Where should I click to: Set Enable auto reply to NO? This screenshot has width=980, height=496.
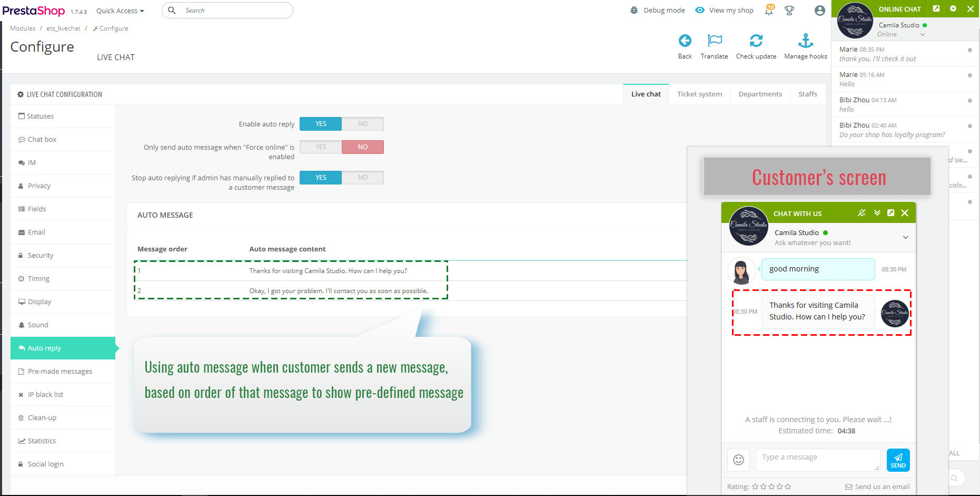click(x=363, y=124)
